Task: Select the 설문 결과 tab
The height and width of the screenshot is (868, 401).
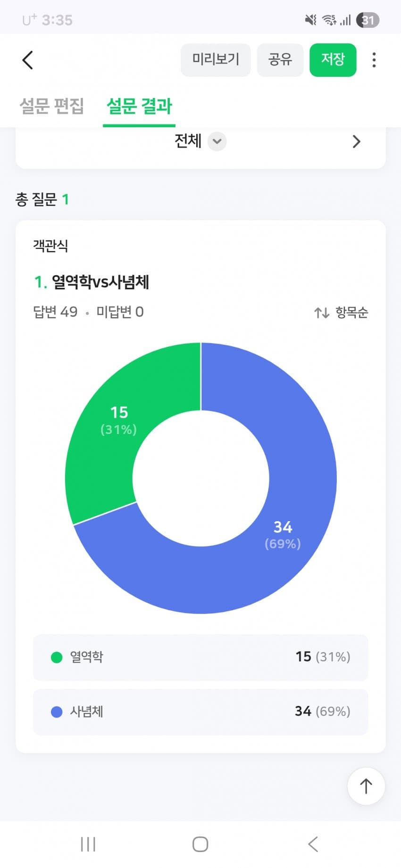Action: (x=139, y=106)
